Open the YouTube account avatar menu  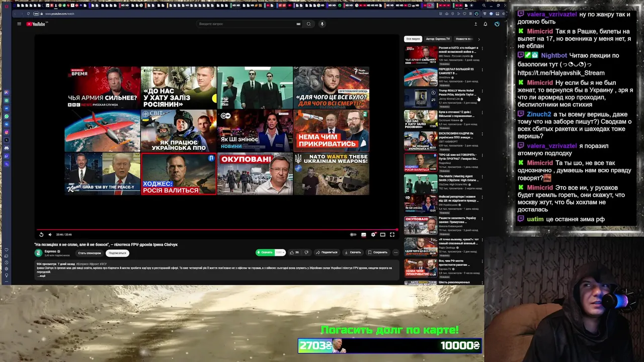point(497,24)
